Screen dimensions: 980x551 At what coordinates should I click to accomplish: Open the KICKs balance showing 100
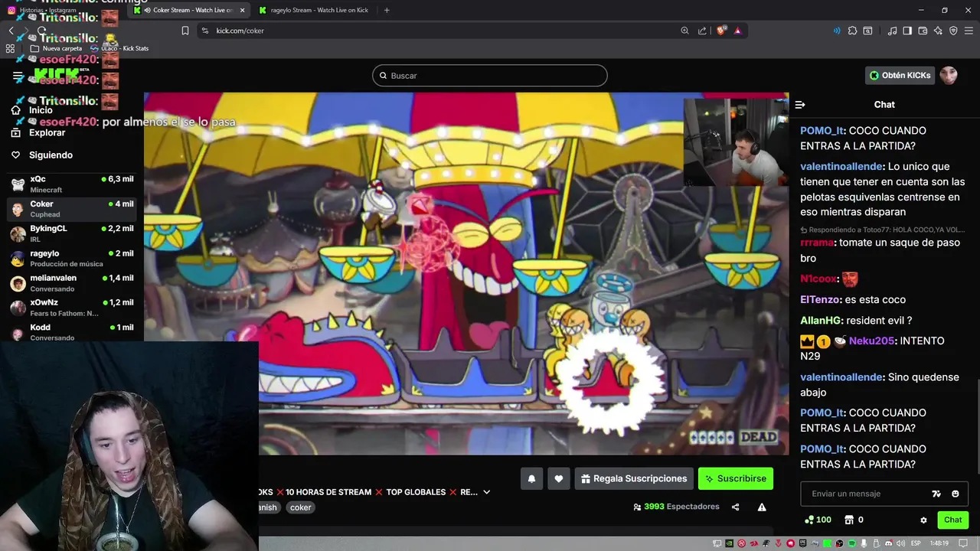click(818, 520)
